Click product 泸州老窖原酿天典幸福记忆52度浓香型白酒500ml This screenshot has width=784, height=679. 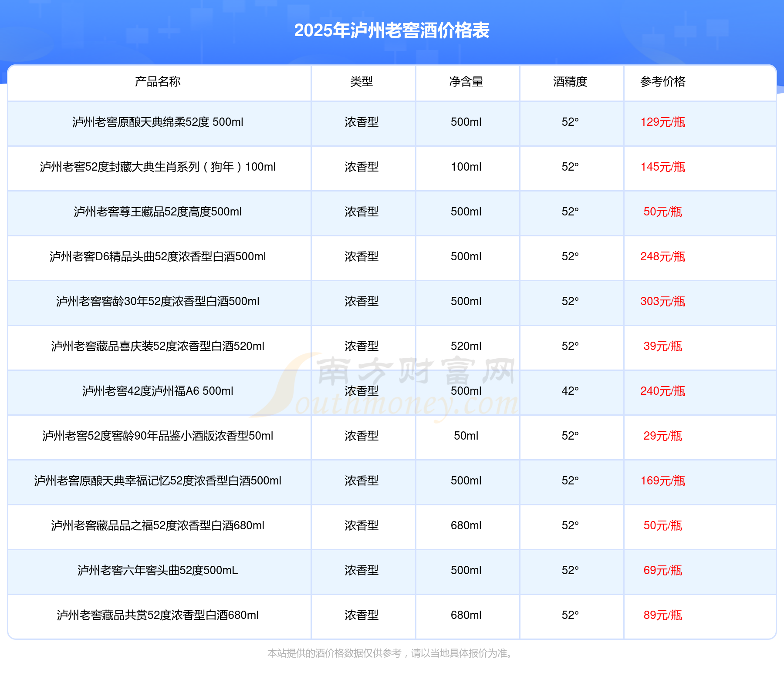[158, 481]
